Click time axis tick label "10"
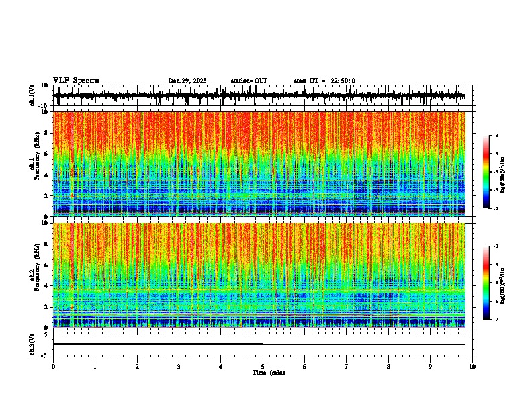Screen dimensions: 532x411 tap(472, 367)
